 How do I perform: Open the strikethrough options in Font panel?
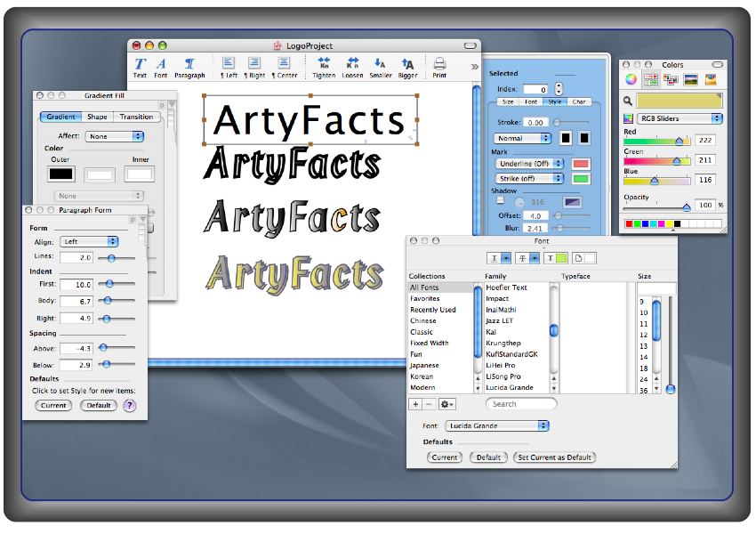point(527,258)
